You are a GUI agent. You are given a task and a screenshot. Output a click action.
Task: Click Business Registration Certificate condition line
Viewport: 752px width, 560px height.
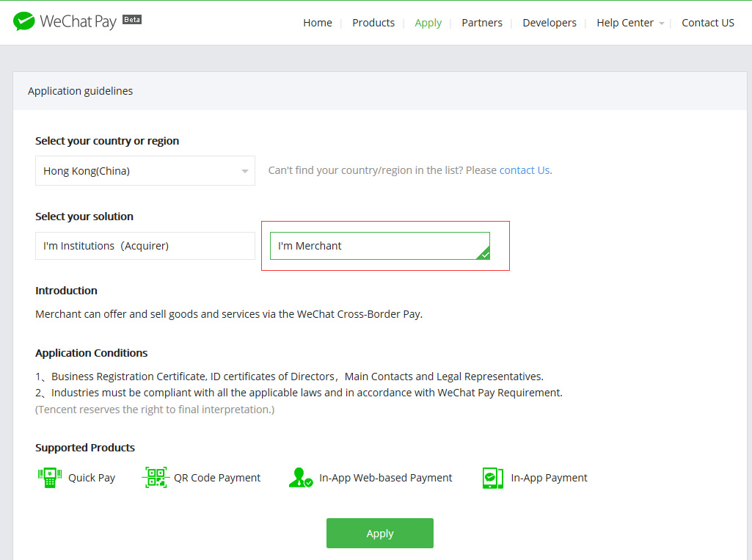[289, 377]
